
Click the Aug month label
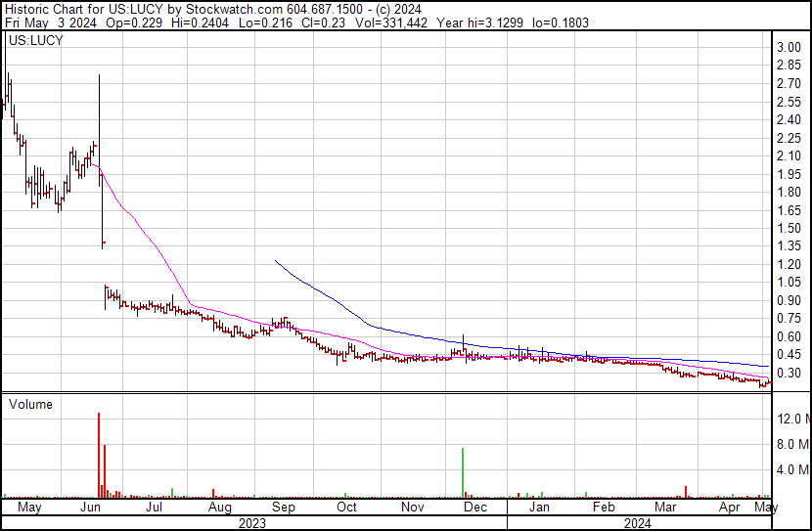click(219, 507)
